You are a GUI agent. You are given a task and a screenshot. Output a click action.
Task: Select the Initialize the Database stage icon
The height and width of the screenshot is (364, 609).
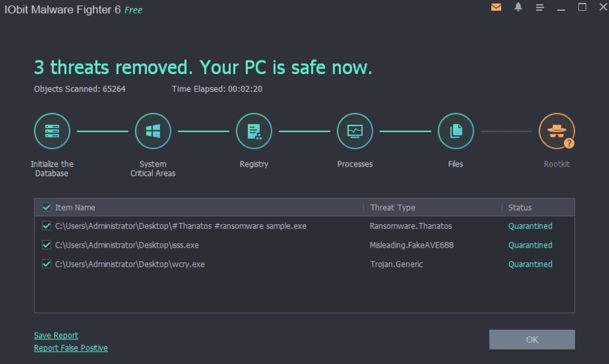[52, 131]
